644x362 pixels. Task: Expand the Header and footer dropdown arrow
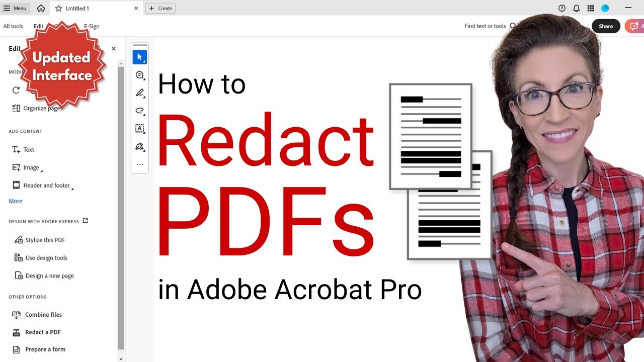point(72,188)
